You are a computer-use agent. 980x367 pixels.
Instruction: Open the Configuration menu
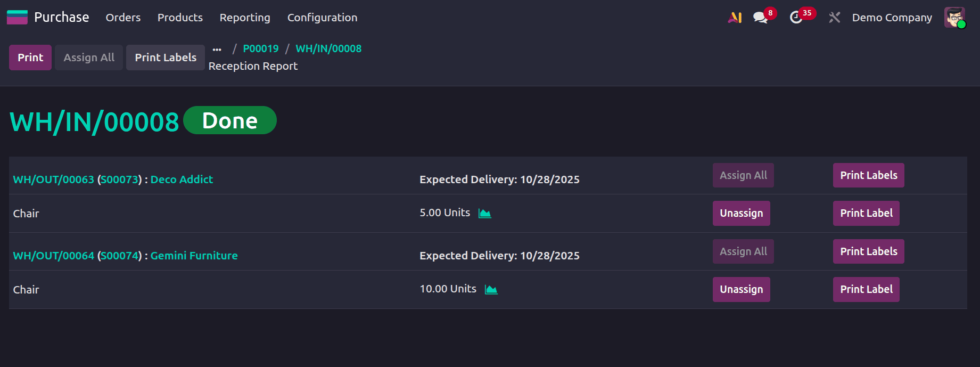[322, 18]
